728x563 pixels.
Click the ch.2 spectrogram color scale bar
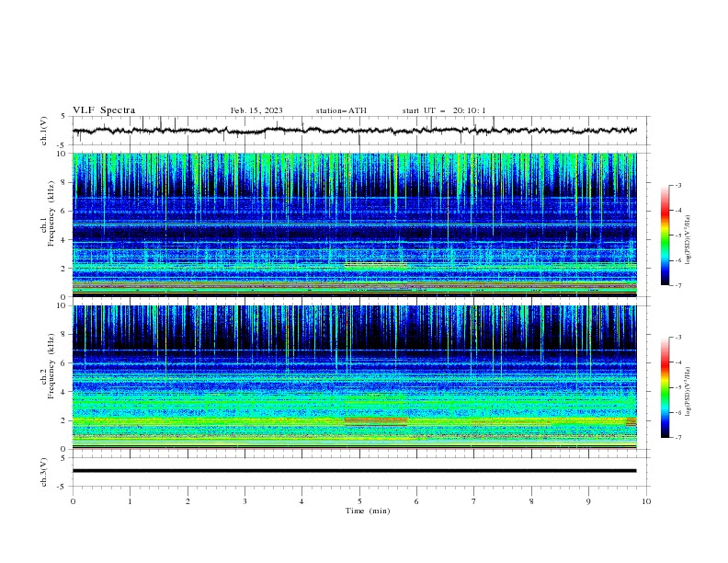point(665,387)
